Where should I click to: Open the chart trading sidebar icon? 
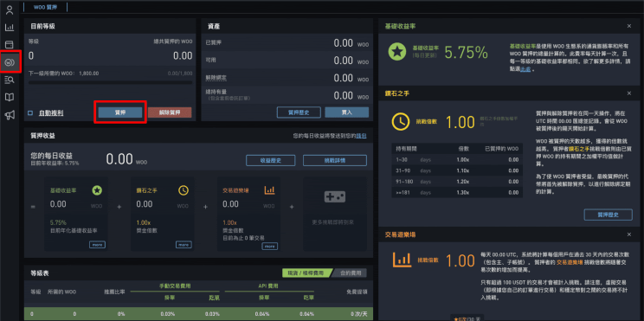click(x=9, y=28)
